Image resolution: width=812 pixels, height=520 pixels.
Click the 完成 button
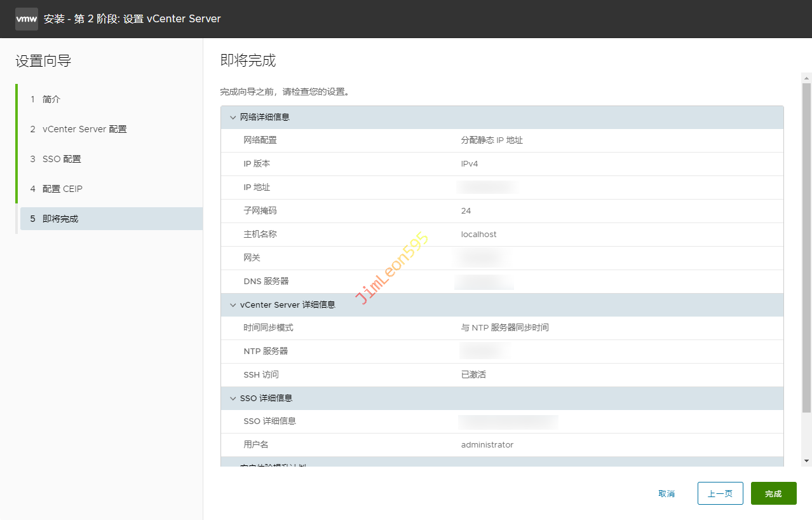773,493
